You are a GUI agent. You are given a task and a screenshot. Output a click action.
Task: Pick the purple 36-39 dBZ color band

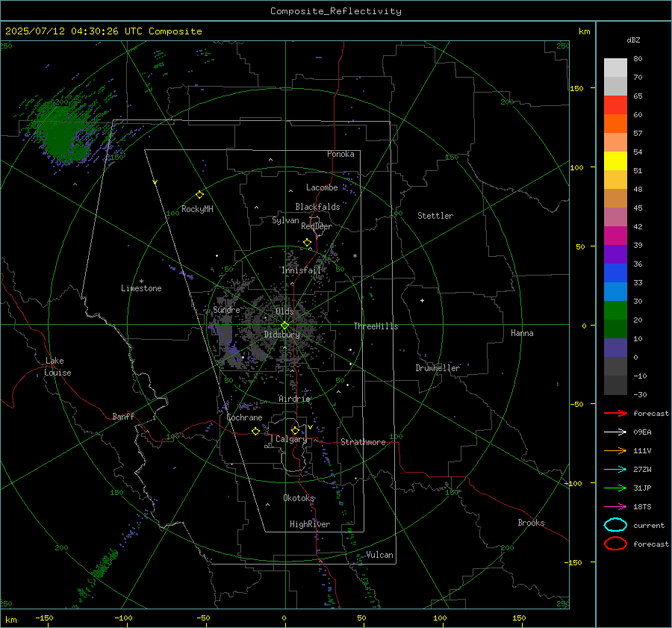[615, 254]
